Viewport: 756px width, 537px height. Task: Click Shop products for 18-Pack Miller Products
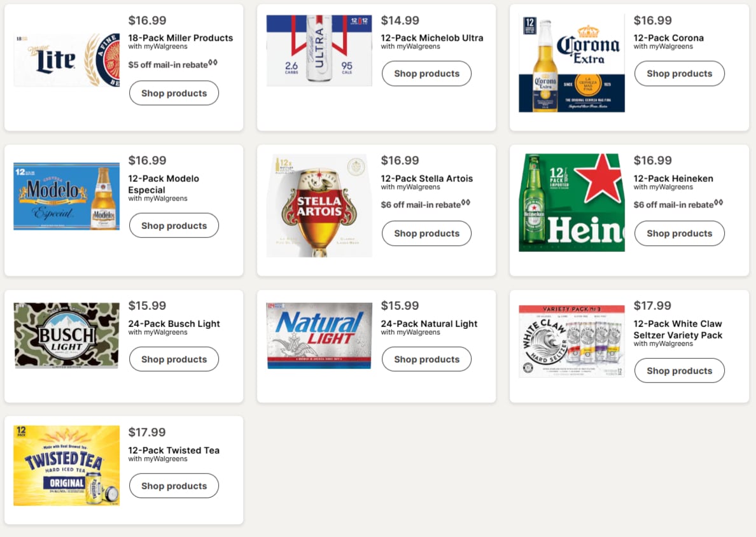pyautogui.click(x=174, y=93)
